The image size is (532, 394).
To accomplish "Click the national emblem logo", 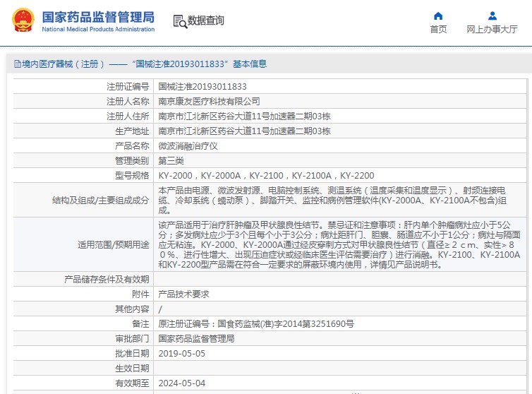I will tap(23, 20).
